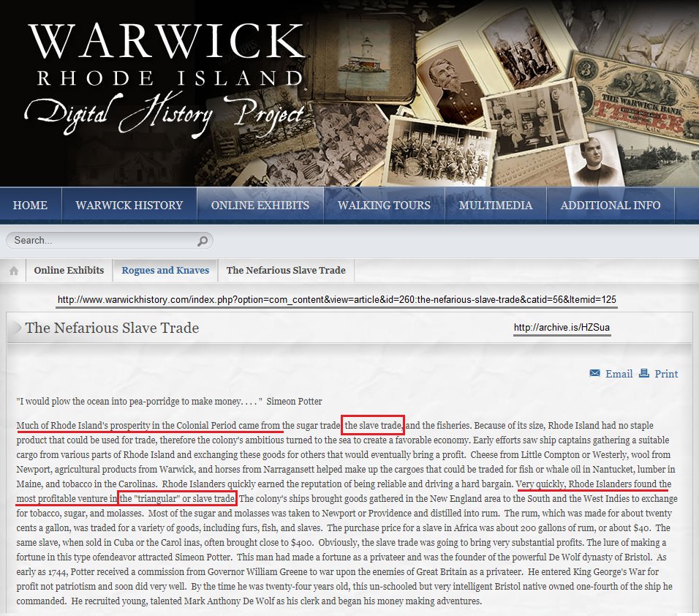The image size is (699, 616).
Task: Open the Online Exhibits breadcrumb
Action: pyautogui.click(x=69, y=271)
